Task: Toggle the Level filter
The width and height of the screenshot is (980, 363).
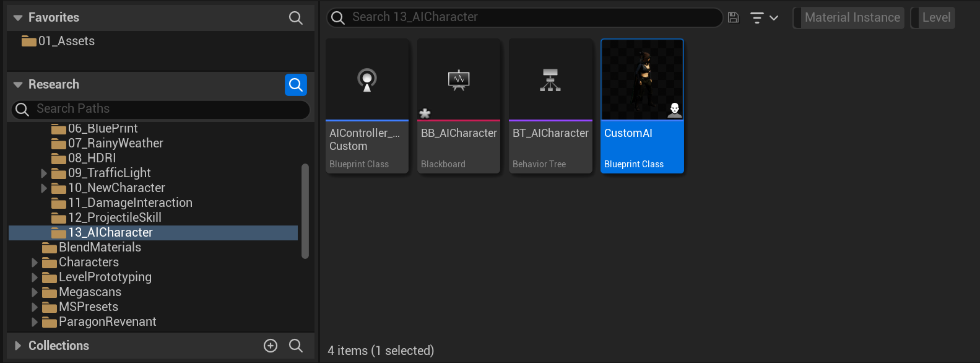Action: (933, 18)
